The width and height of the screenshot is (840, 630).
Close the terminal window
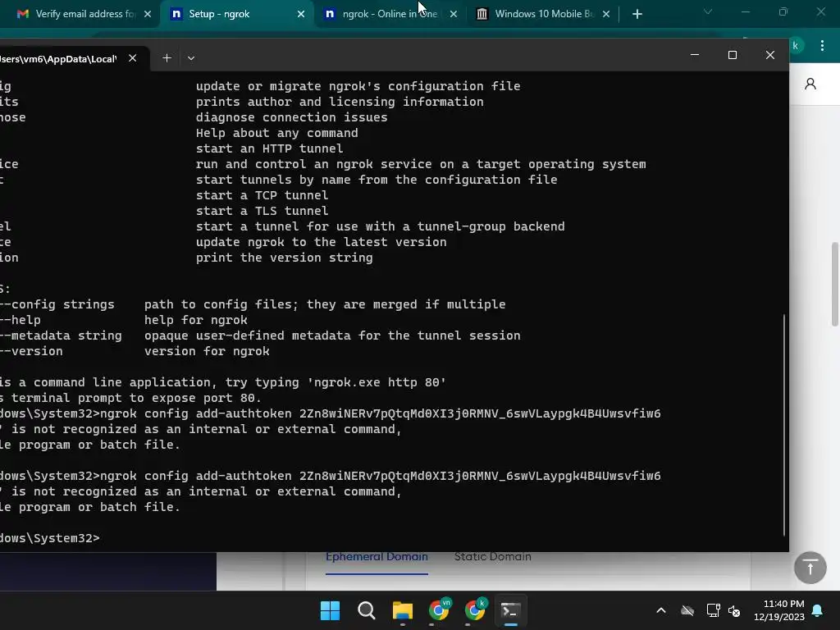pos(769,55)
